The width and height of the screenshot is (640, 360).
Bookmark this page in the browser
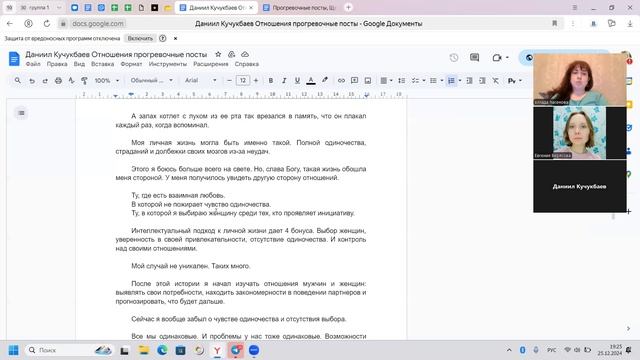(554, 24)
